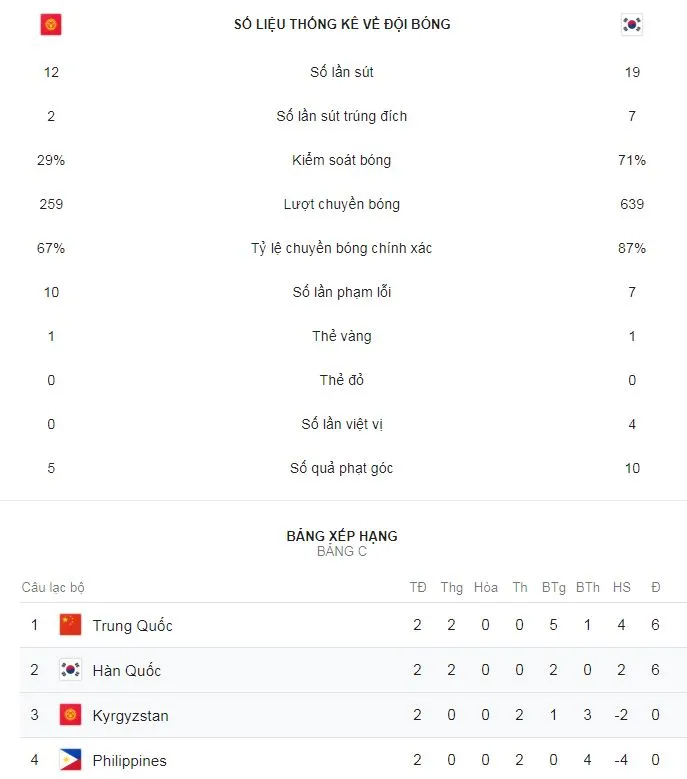Click the China flag in standings table
The height and width of the screenshot is (779, 687).
[x=70, y=625]
